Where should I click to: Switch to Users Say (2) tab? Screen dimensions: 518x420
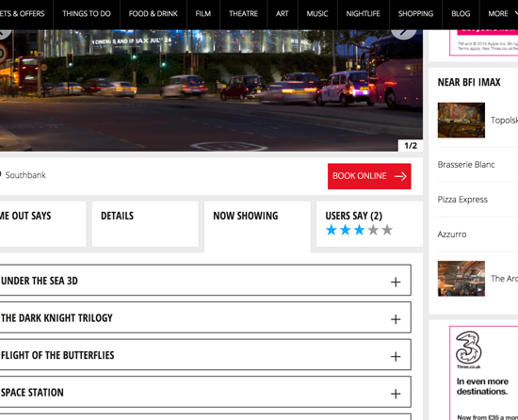(369, 224)
